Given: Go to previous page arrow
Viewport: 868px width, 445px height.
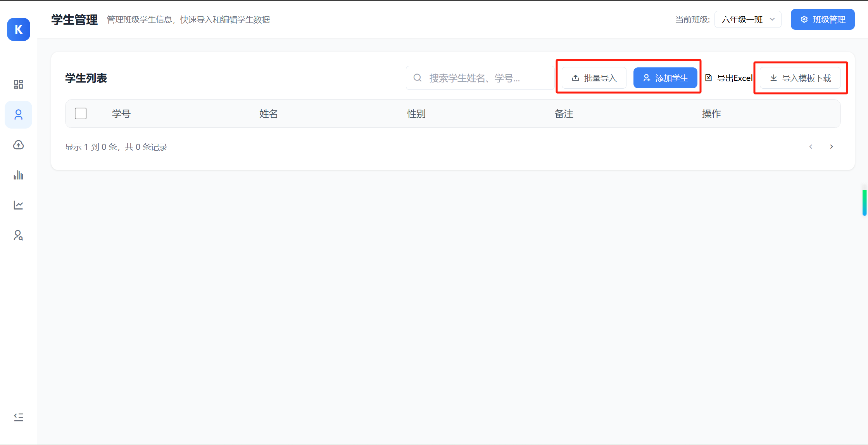Looking at the screenshot, I should (x=811, y=147).
